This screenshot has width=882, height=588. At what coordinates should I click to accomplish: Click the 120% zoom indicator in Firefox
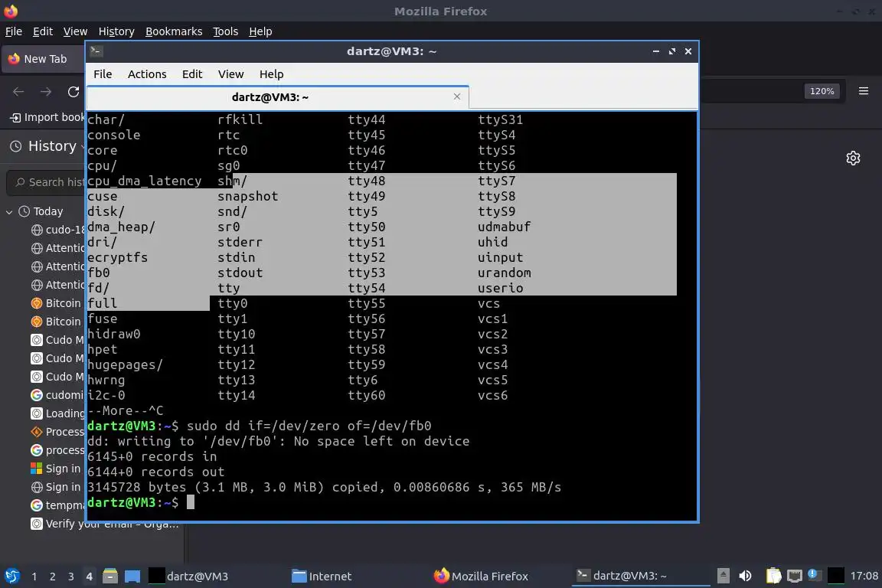[x=822, y=91]
